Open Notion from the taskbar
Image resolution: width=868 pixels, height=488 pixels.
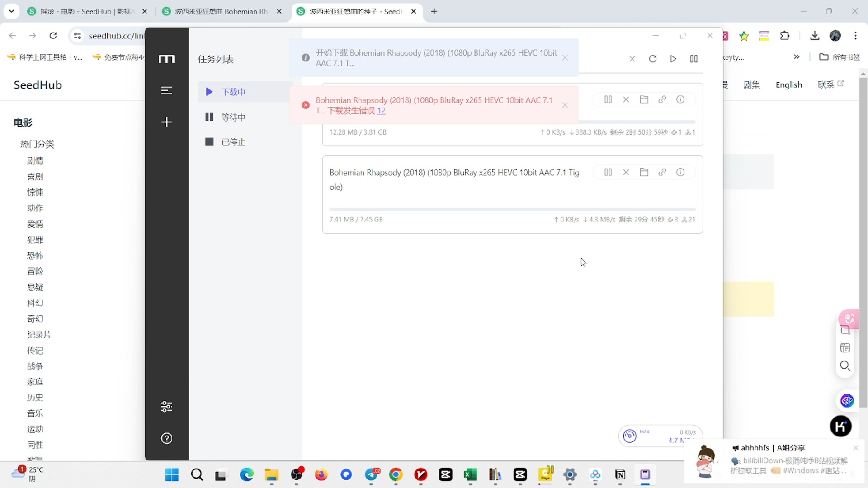[620, 475]
